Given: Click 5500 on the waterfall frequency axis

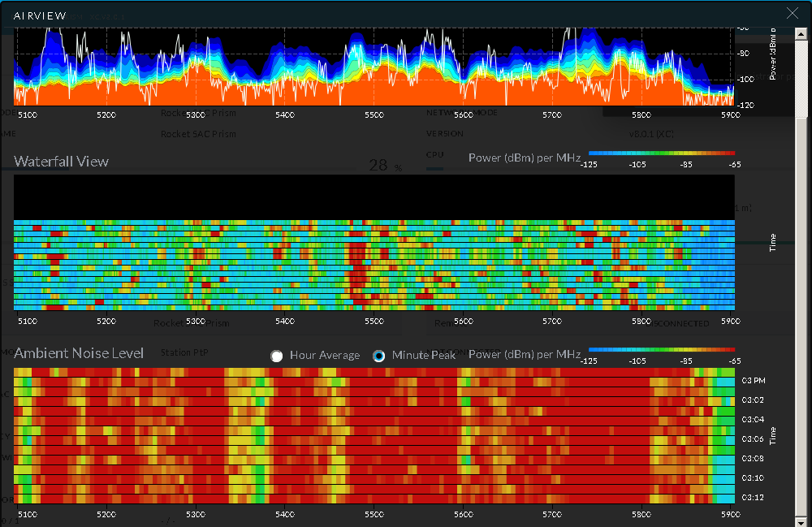Looking at the screenshot, I should click(374, 322).
